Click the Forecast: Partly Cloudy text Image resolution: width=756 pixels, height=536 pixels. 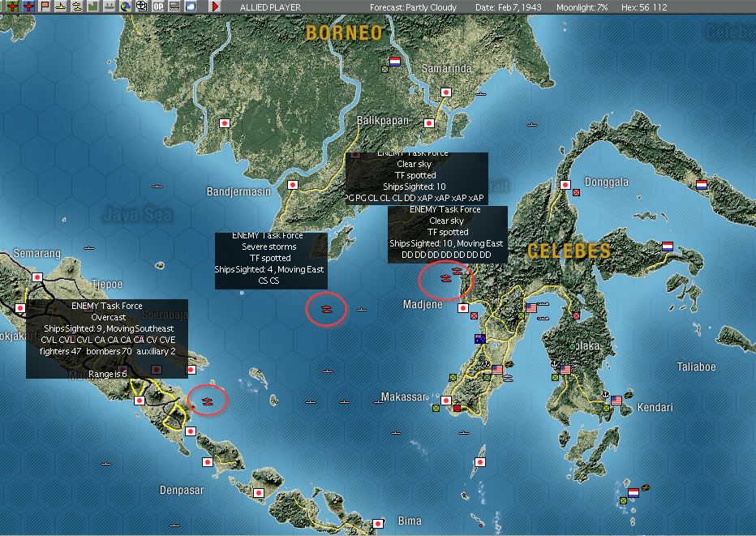413,7
